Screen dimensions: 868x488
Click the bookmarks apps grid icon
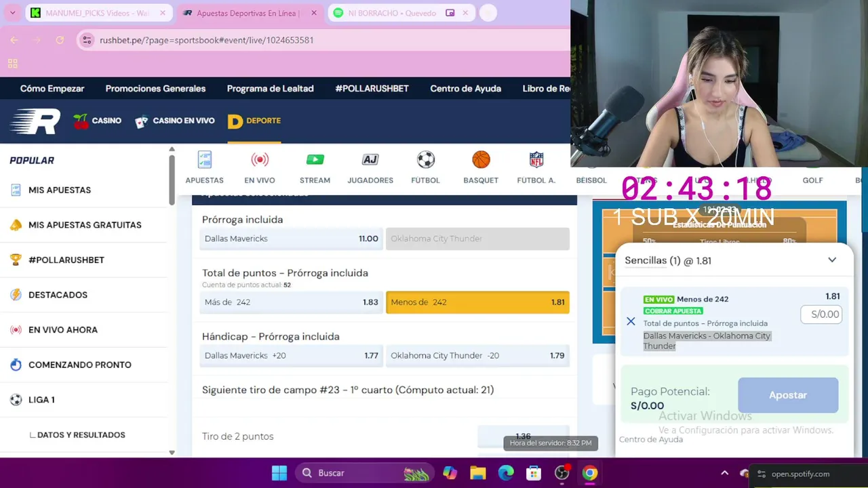click(x=12, y=64)
